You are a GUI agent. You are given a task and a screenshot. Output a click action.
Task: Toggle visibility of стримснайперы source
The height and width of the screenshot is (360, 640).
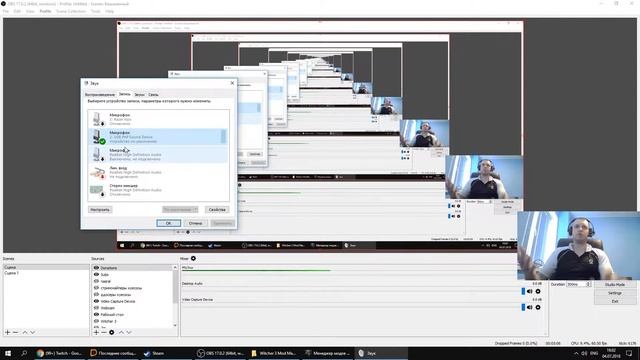tap(96, 288)
